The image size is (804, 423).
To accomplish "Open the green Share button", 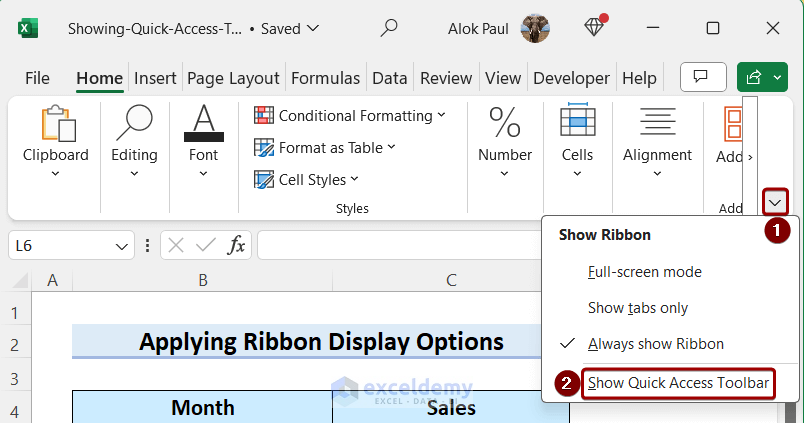I will [x=762, y=77].
